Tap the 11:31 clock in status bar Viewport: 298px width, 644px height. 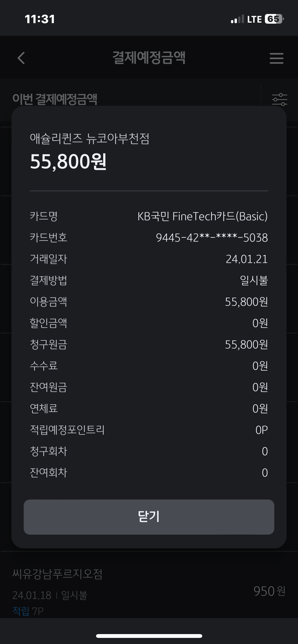pos(40,19)
